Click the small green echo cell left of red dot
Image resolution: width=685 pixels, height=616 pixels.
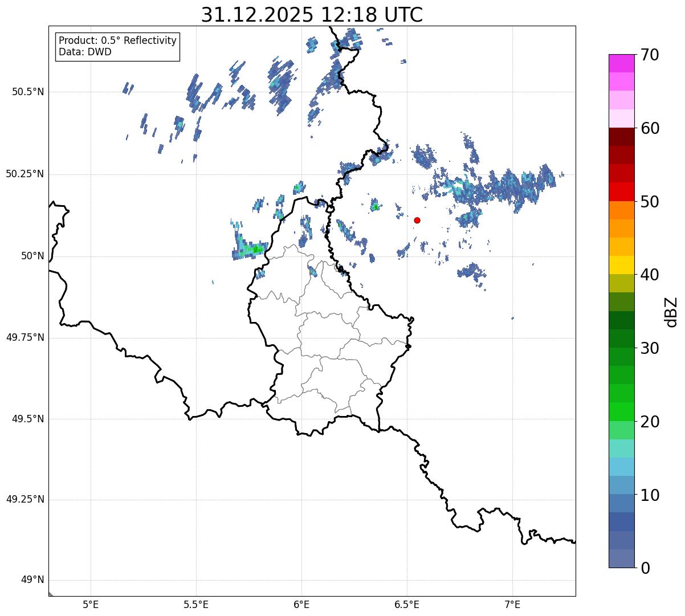click(375, 206)
